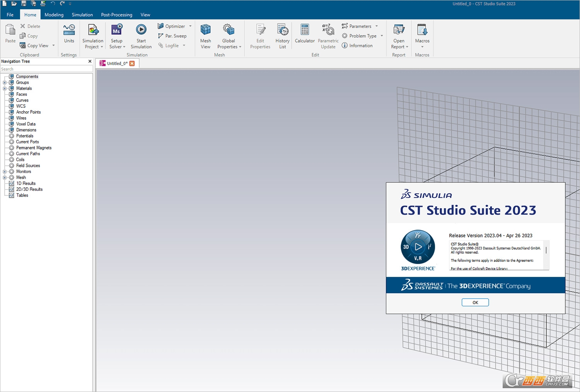Switch to the Simulation ribbon tab
The image size is (580, 392).
(82, 15)
